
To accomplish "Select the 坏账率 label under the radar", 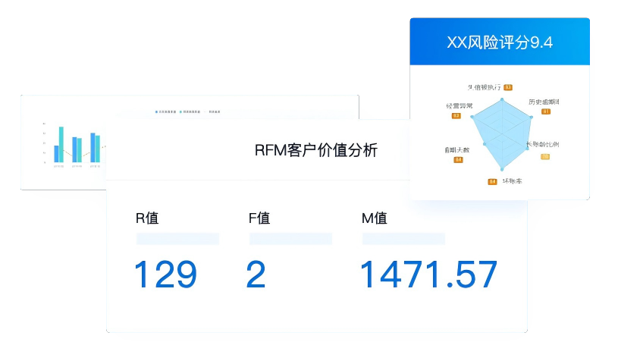I will [x=512, y=181].
